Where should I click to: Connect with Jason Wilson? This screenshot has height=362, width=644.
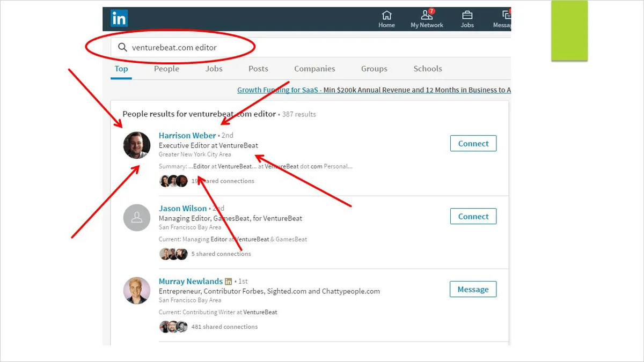pos(473,217)
